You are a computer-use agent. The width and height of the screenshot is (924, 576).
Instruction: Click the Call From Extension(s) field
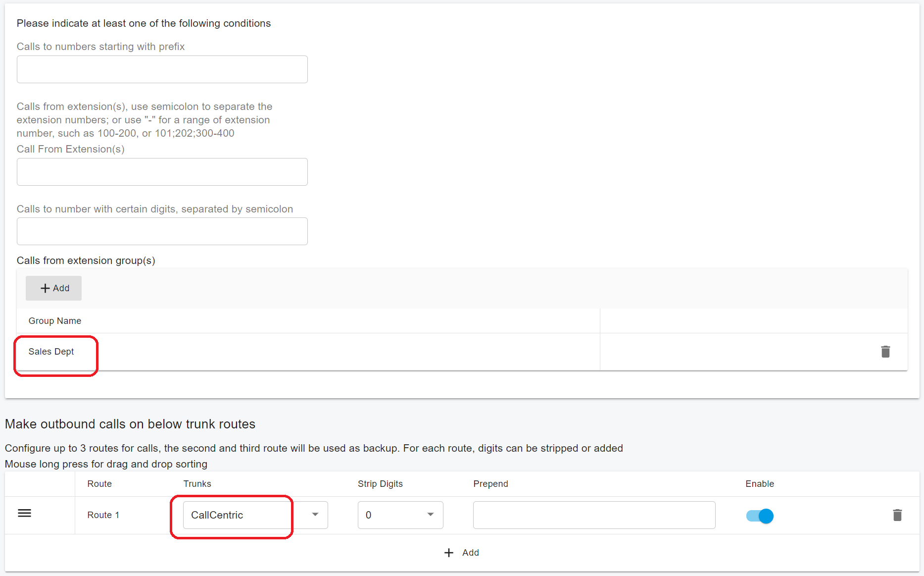(162, 172)
